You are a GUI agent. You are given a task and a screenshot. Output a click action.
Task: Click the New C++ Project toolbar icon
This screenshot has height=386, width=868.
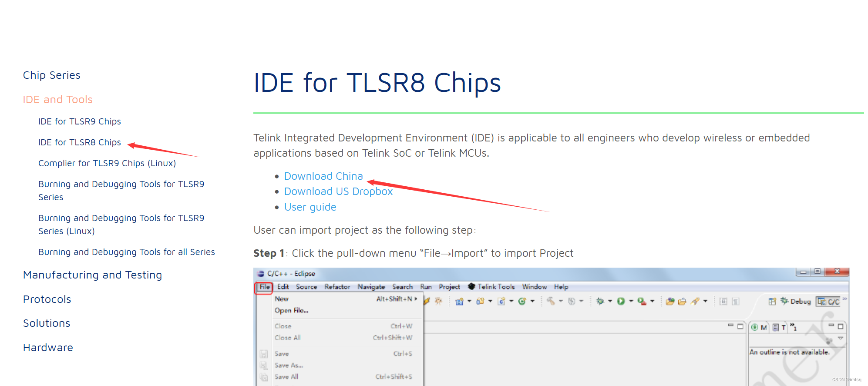[459, 301]
